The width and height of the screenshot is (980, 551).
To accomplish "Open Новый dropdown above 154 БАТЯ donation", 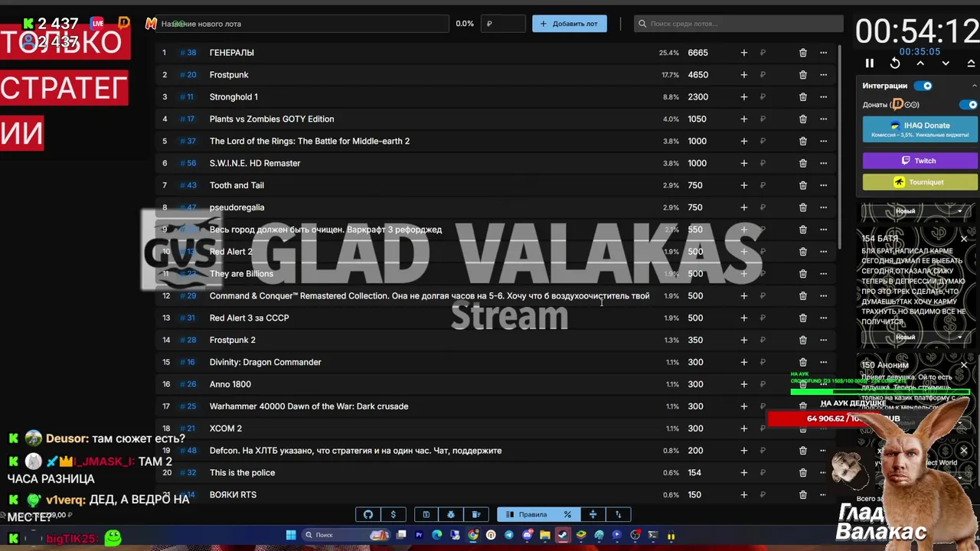I will (917, 211).
